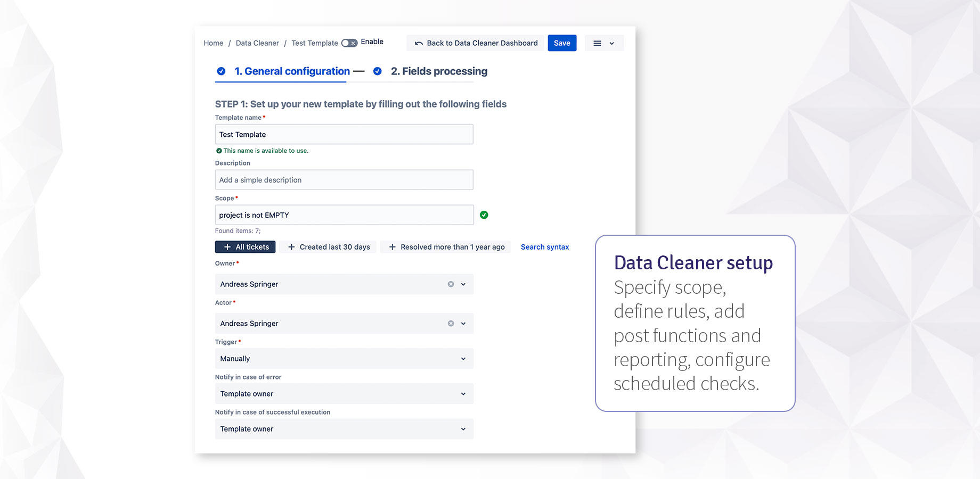The height and width of the screenshot is (479, 980).
Task: Open the Search syntax link
Action: [x=544, y=247]
